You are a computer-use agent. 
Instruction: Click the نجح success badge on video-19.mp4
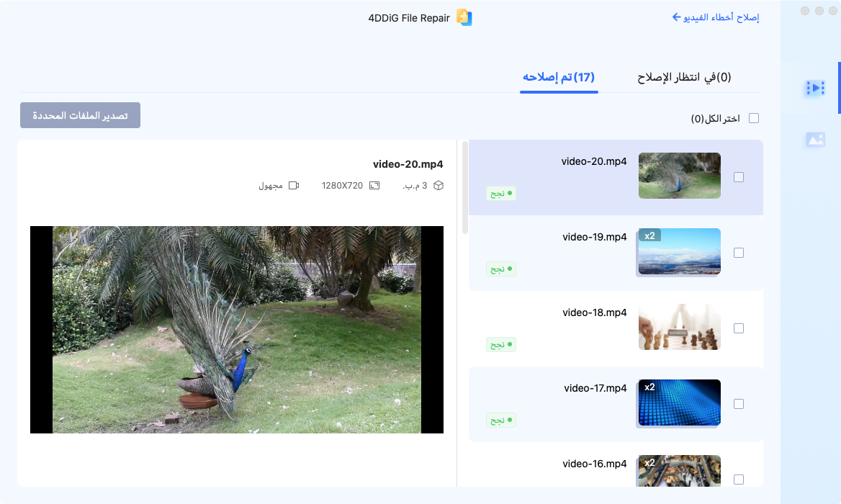[500, 269]
